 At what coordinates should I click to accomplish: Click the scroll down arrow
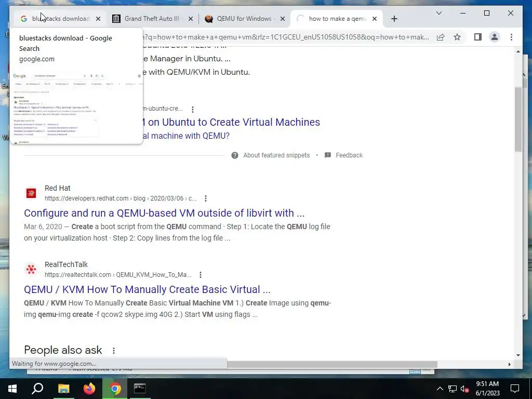518,355
